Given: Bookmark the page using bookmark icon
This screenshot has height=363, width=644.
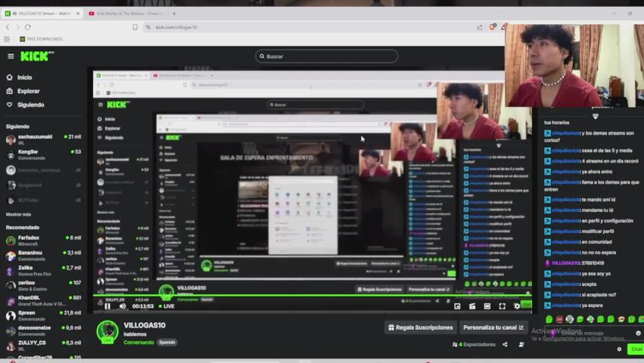Looking at the screenshot, I should pyautogui.click(x=135, y=27).
